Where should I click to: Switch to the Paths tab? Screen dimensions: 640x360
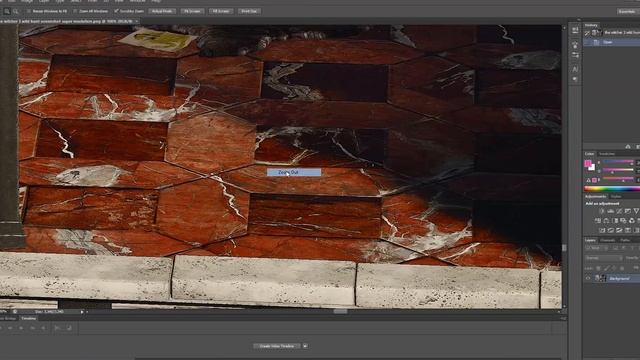tap(625, 240)
